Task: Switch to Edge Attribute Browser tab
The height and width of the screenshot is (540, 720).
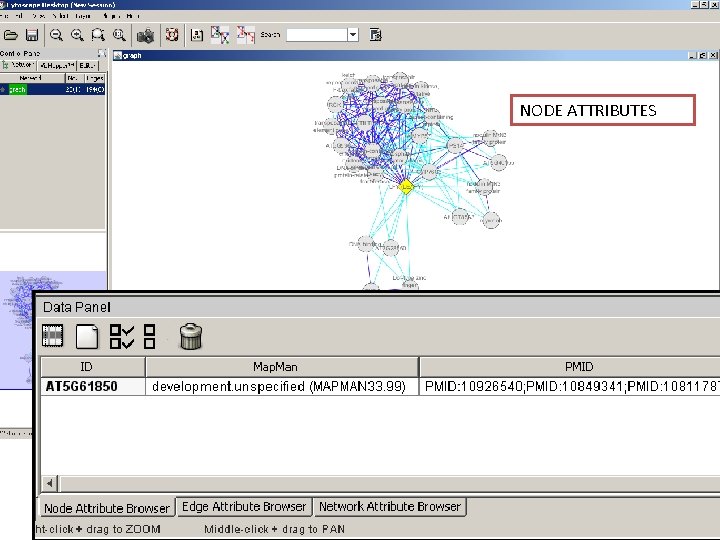Action: [244, 507]
